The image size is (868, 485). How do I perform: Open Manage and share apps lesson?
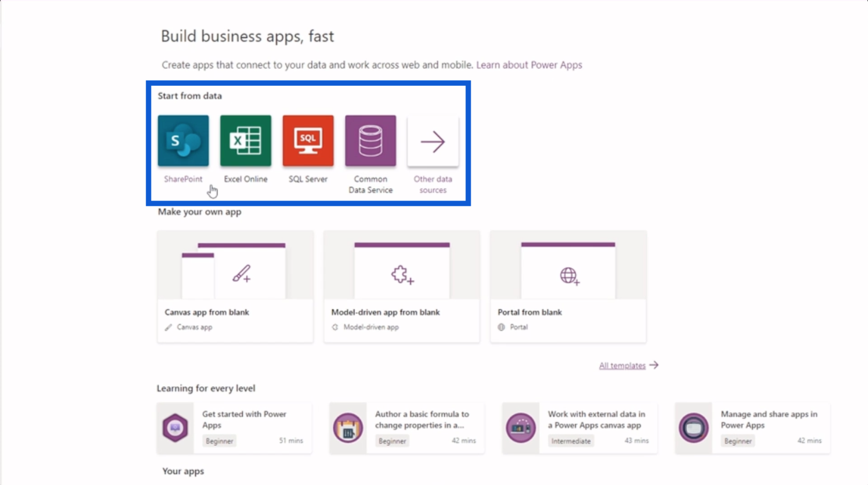pos(753,428)
